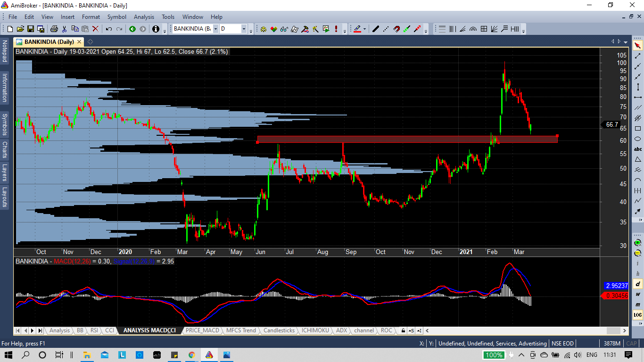The image size is (644, 362).
Task: Click the horizontal chart scrollbar thumb
Action: pos(613,330)
